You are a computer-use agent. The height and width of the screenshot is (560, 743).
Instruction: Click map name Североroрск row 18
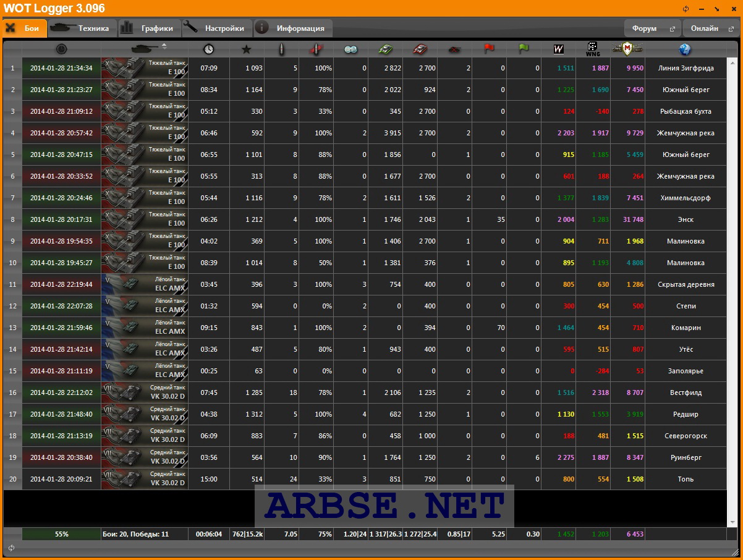pos(686,436)
